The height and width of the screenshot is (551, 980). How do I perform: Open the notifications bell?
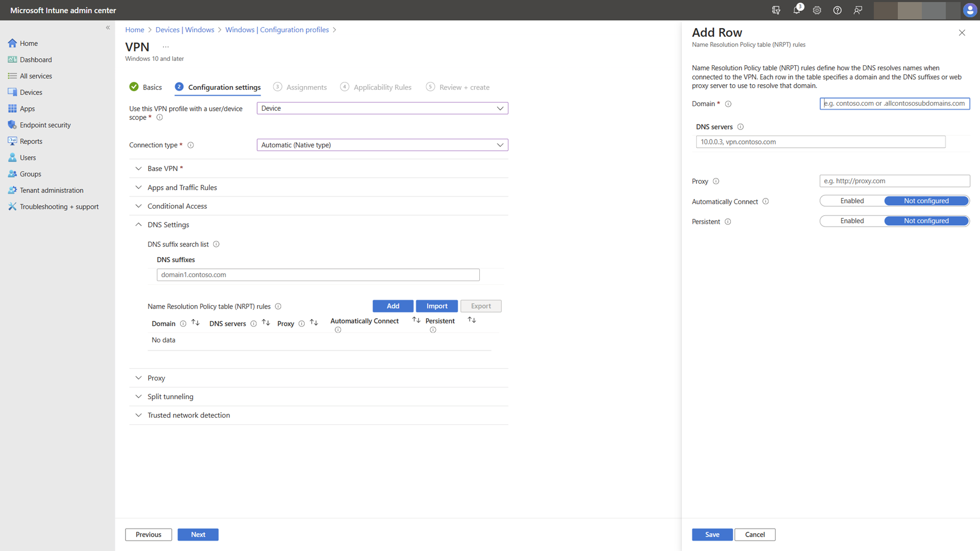[x=797, y=10]
